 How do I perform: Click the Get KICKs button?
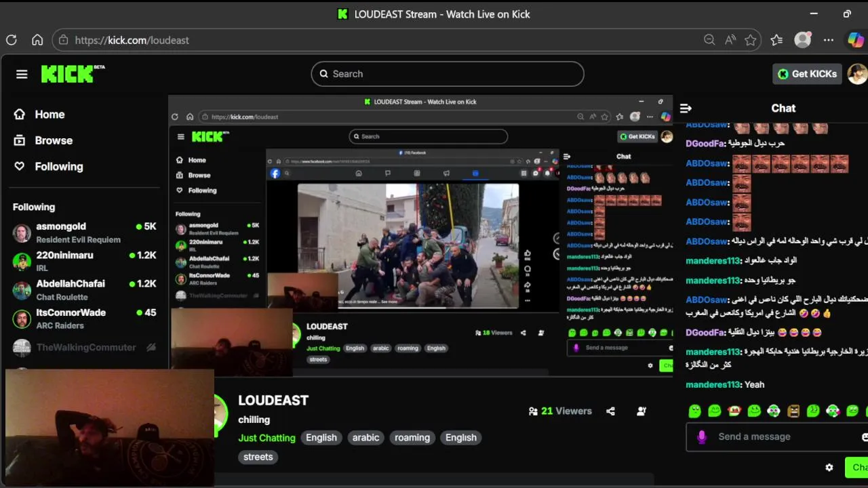point(807,74)
